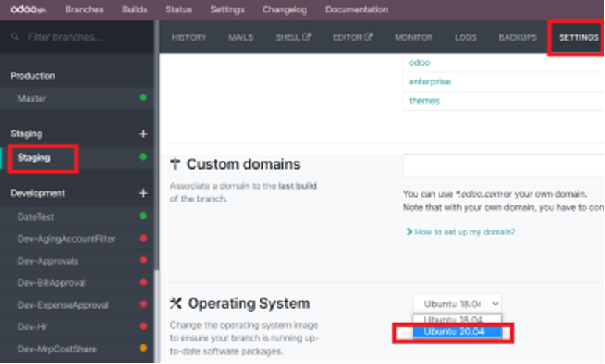Add a new Staging branch
This screenshot has height=364, width=605.
tap(143, 134)
